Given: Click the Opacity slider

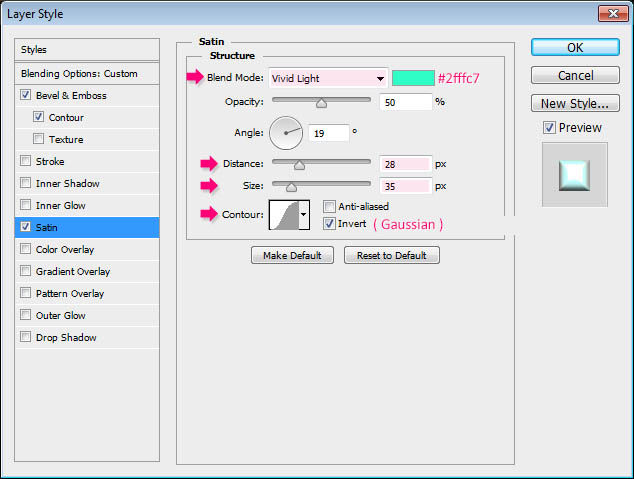Looking at the screenshot, I should tap(322, 102).
